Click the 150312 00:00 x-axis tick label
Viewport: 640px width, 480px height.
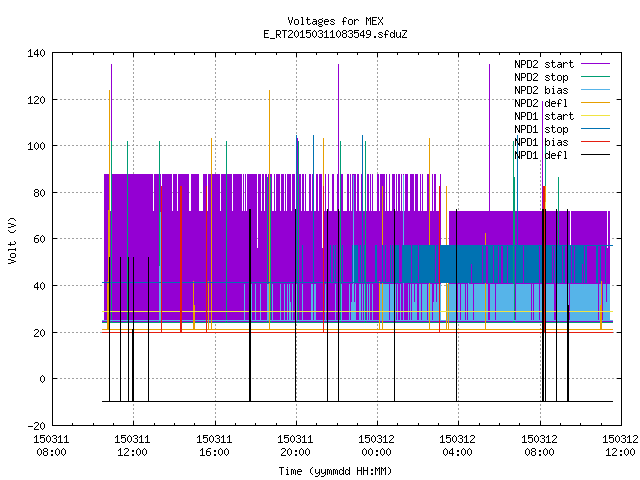coord(376,446)
